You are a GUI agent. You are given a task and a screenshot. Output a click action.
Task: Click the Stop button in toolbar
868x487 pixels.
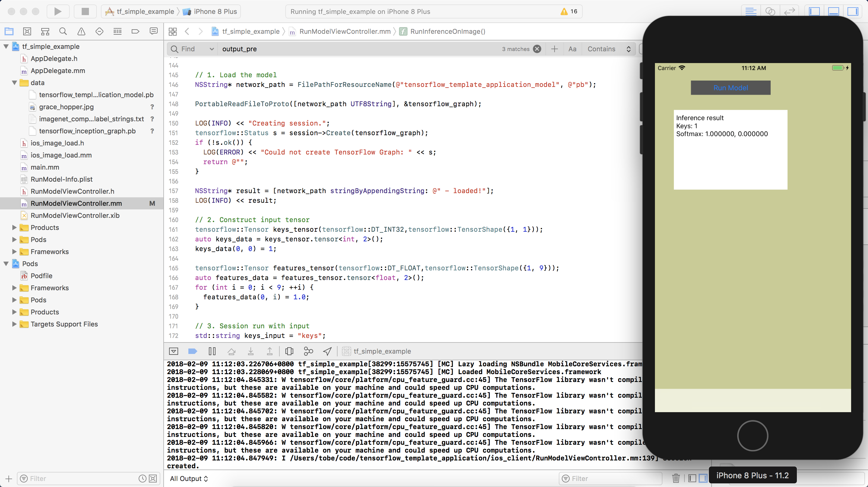coord(85,11)
